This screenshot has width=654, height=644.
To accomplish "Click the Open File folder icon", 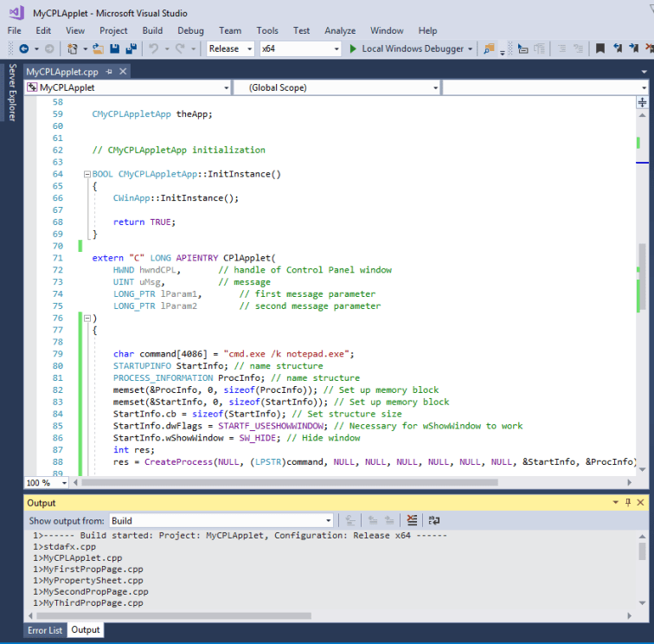I will tap(98, 48).
